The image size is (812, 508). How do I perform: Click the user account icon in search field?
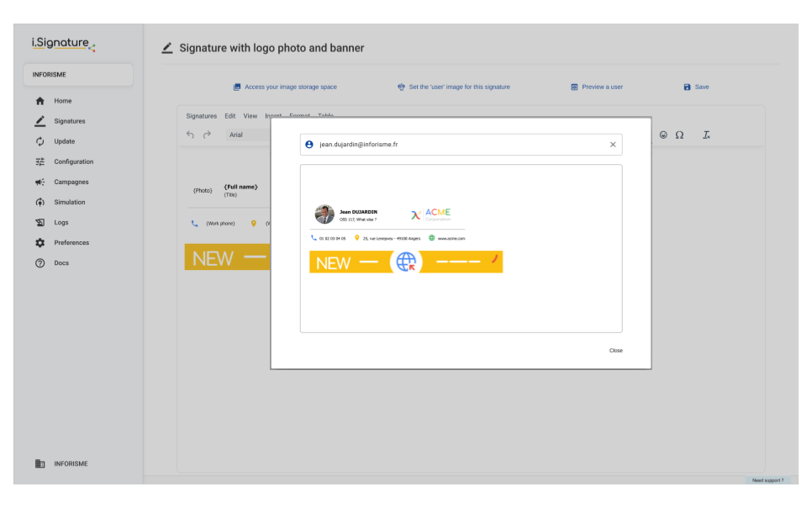coord(309,145)
